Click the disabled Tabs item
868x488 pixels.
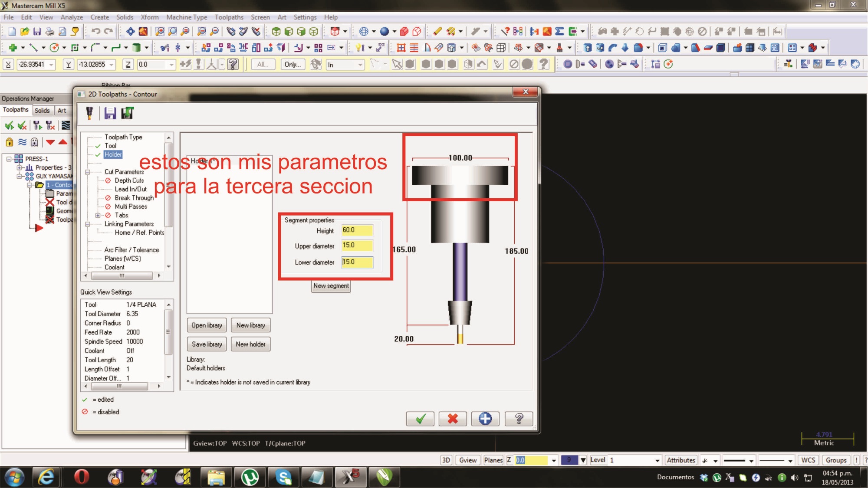(x=122, y=215)
